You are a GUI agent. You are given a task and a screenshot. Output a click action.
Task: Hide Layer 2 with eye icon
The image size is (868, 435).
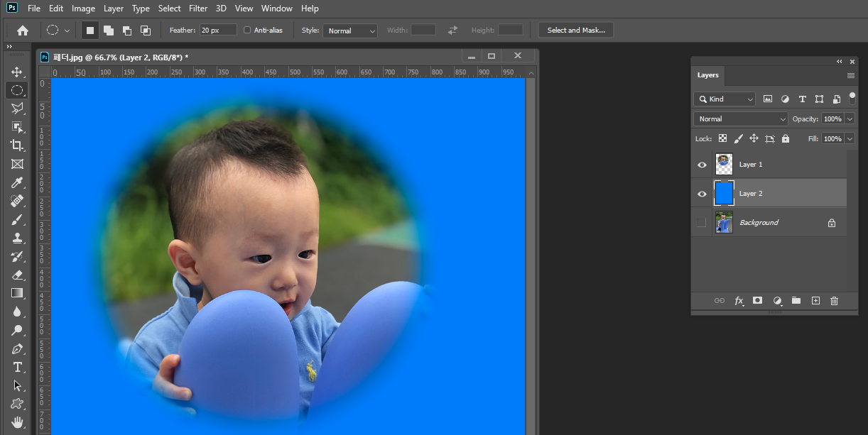[702, 194]
